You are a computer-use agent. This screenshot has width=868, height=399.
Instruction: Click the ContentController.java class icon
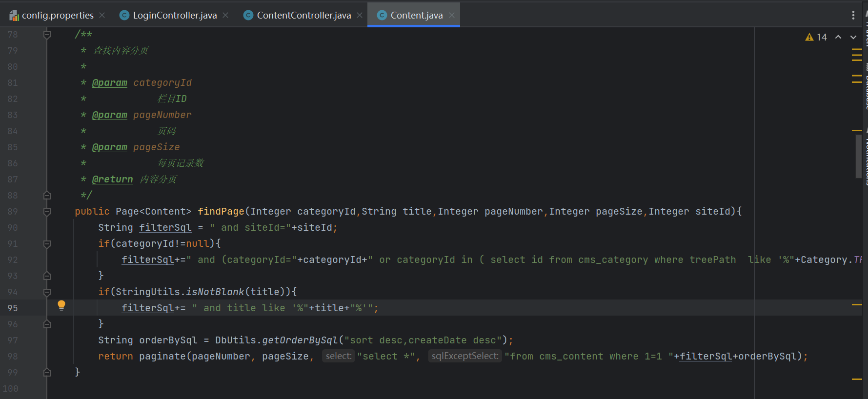point(248,15)
